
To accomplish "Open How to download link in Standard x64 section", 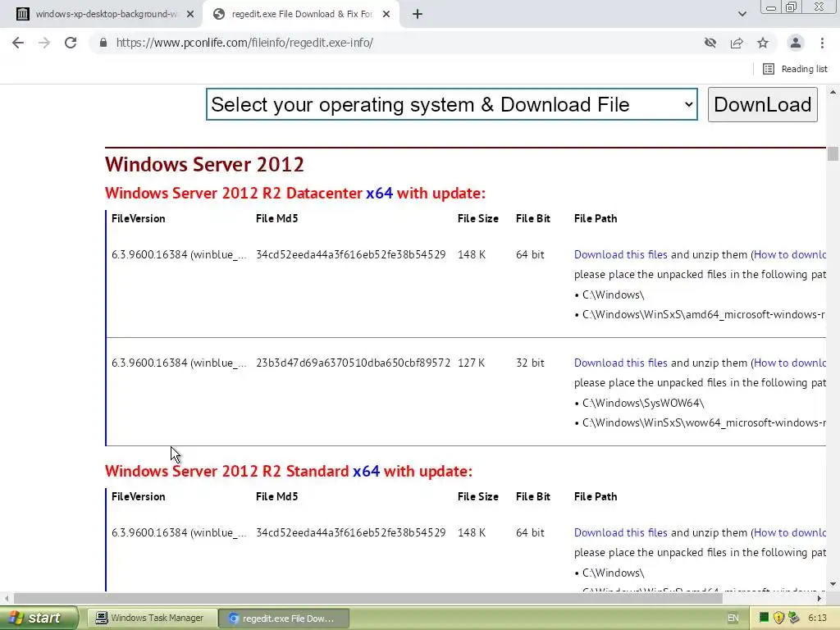I will (790, 532).
